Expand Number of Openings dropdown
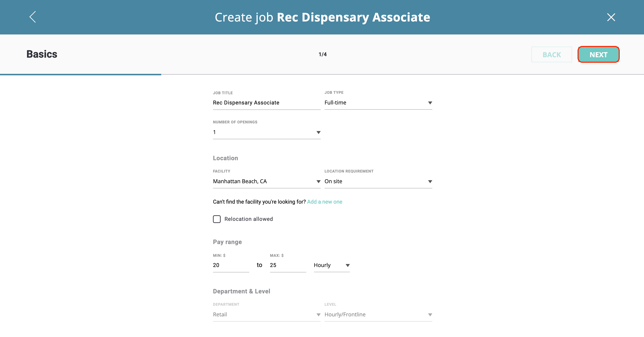This screenshot has width=644, height=337. 266,132
